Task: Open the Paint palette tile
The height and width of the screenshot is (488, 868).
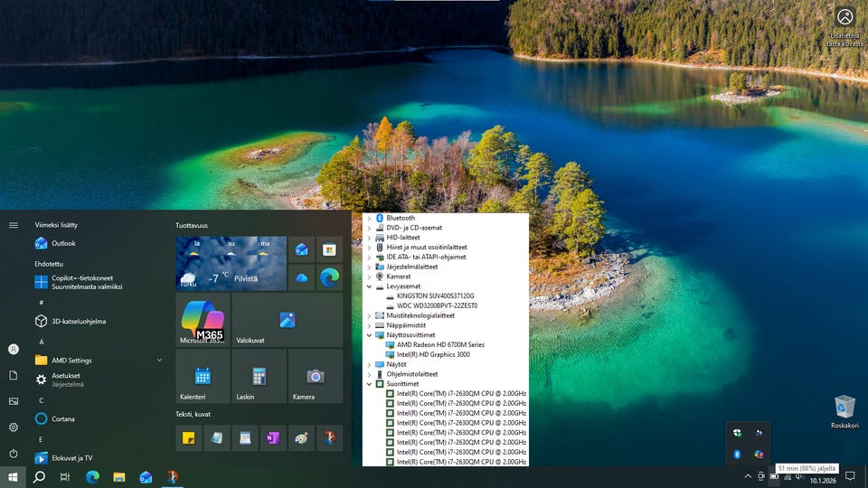Action: click(x=302, y=438)
